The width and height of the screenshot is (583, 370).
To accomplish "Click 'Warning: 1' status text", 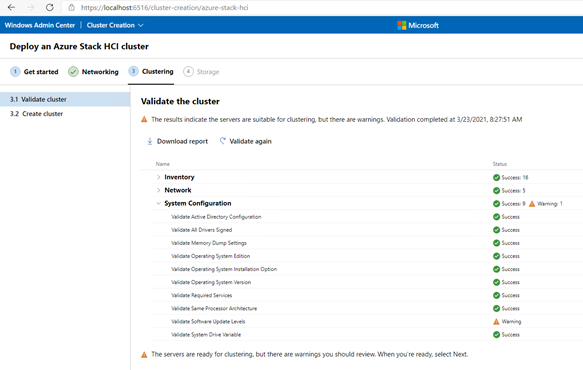I will pos(550,203).
